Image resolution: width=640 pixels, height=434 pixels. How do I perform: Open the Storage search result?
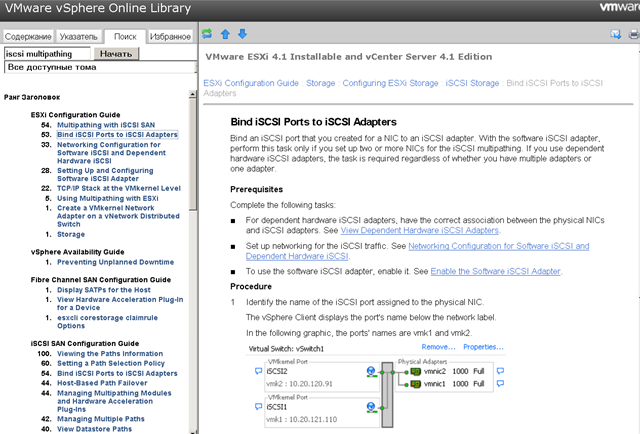71,234
